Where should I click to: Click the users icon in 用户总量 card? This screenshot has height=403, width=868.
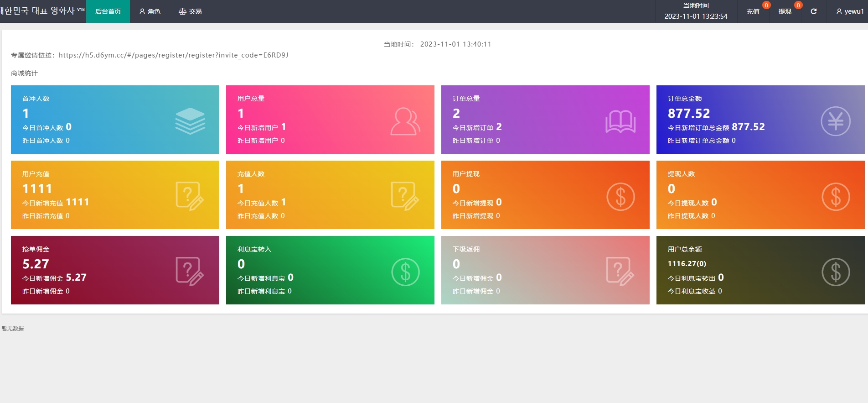click(x=405, y=121)
